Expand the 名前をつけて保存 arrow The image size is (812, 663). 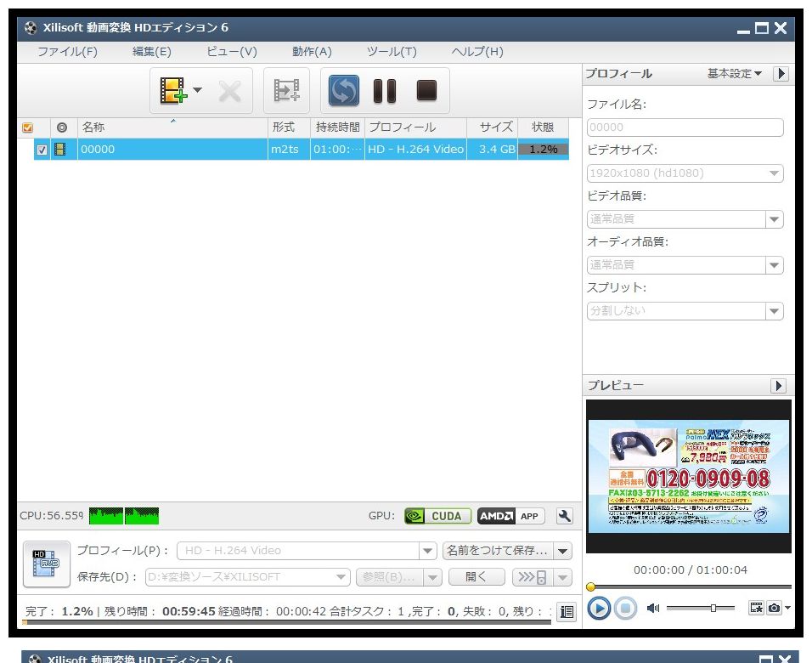coord(563,551)
